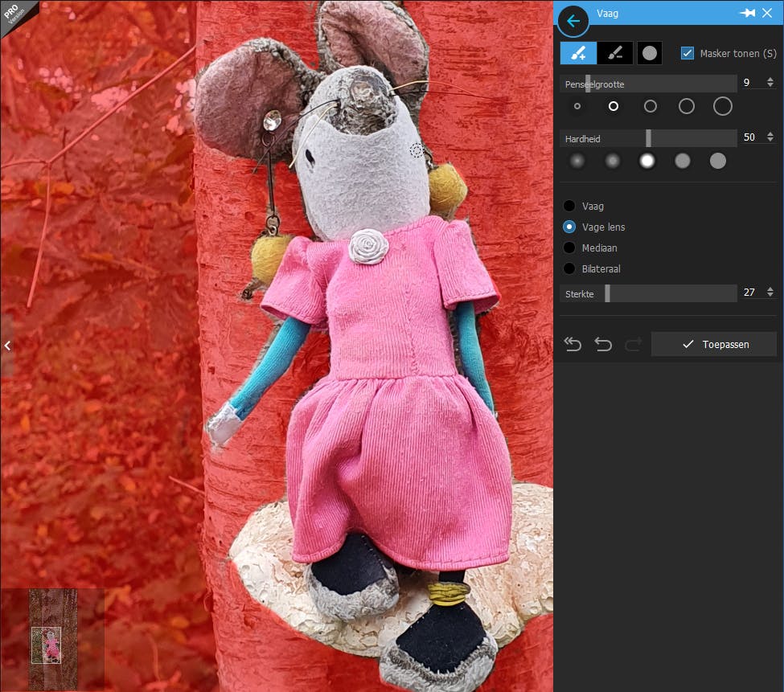The image size is (784, 692).
Task: Select the subtract brush tool
Action: (x=615, y=53)
